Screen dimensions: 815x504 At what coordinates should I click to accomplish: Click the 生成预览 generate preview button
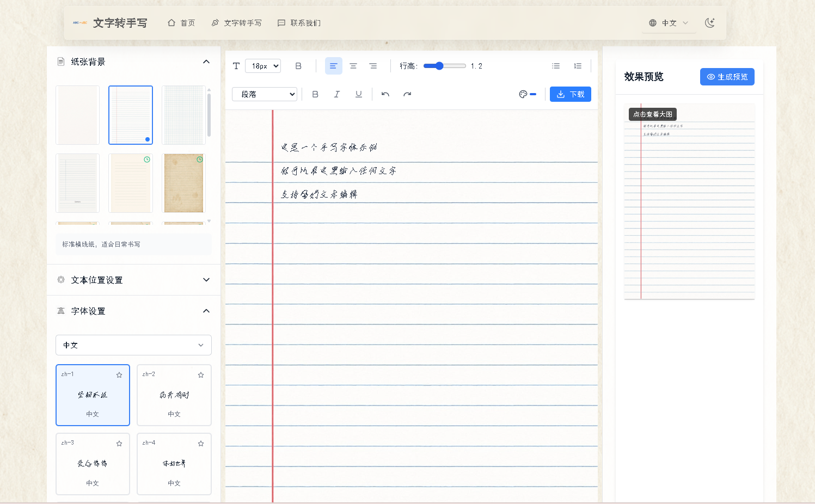click(727, 77)
